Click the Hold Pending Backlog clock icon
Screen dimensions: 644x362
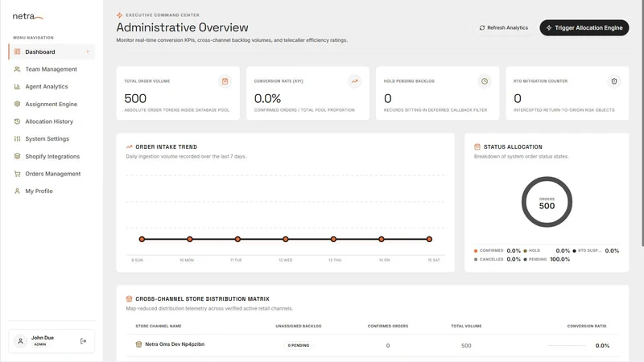485,81
